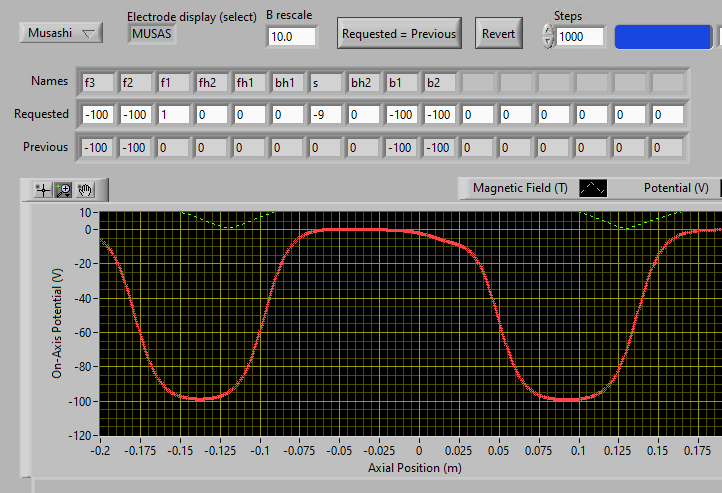This screenshot has width=722, height=493.
Task: Select the Requested field containing -9
Action: coord(325,115)
